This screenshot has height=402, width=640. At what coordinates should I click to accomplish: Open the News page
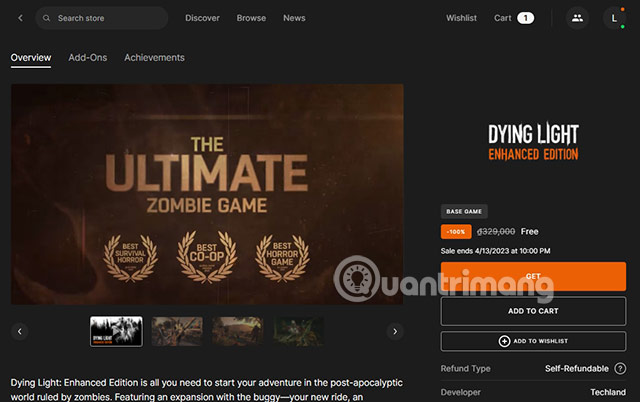294,18
